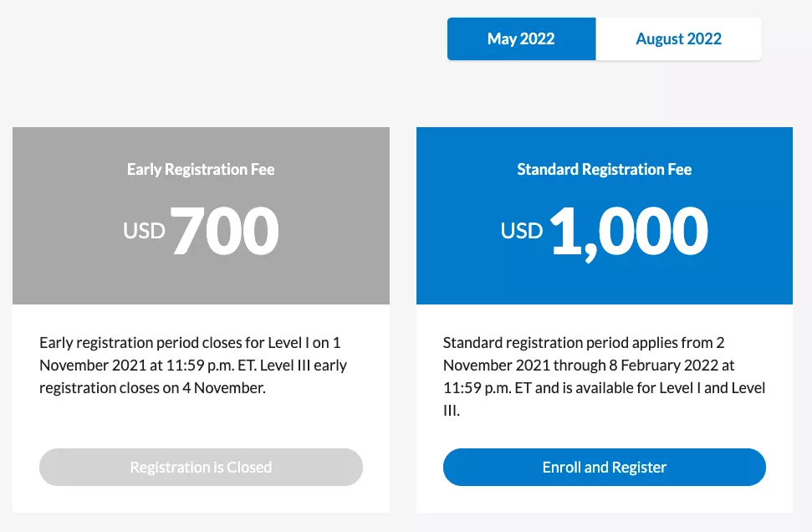
Task: Select the August 2022 tab
Action: click(x=678, y=39)
